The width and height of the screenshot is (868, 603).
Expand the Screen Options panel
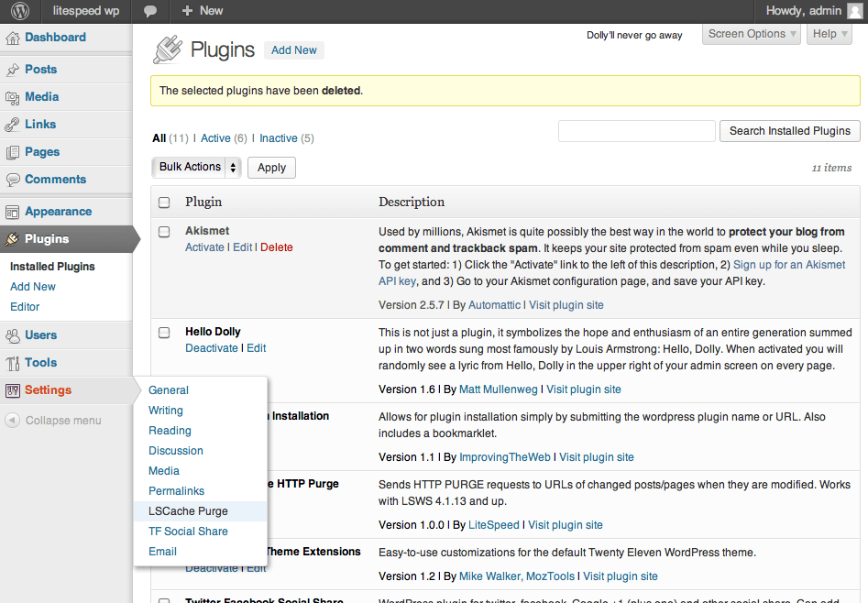pyautogui.click(x=752, y=34)
